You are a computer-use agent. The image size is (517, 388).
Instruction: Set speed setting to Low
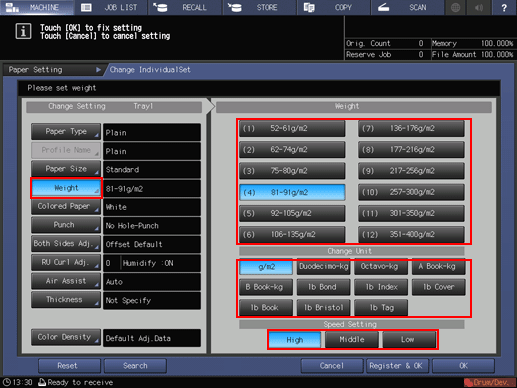(x=409, y=340)
